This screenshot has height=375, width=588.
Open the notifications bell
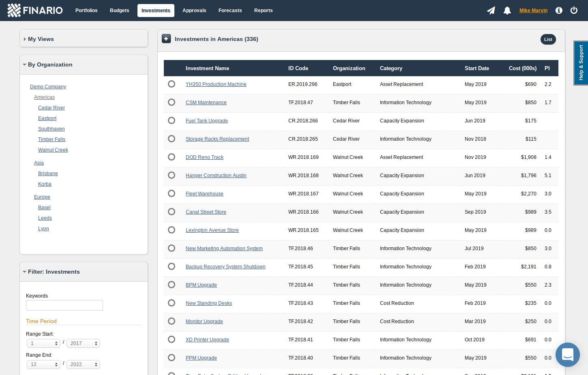507,11
